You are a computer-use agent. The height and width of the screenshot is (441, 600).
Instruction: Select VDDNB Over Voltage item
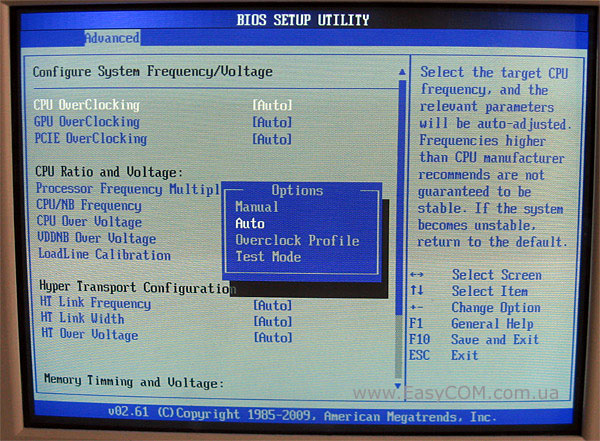[x=96, y=238]
